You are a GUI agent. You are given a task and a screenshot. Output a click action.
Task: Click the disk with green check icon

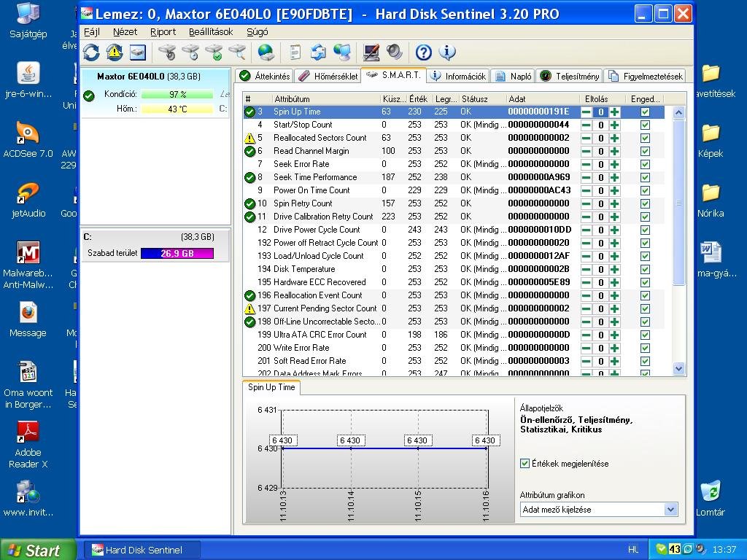pyautogui.click(x=214, y=52)
